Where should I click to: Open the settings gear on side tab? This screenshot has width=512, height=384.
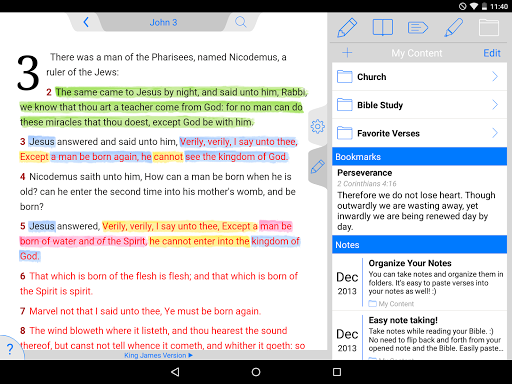click(x=318, y=127)
